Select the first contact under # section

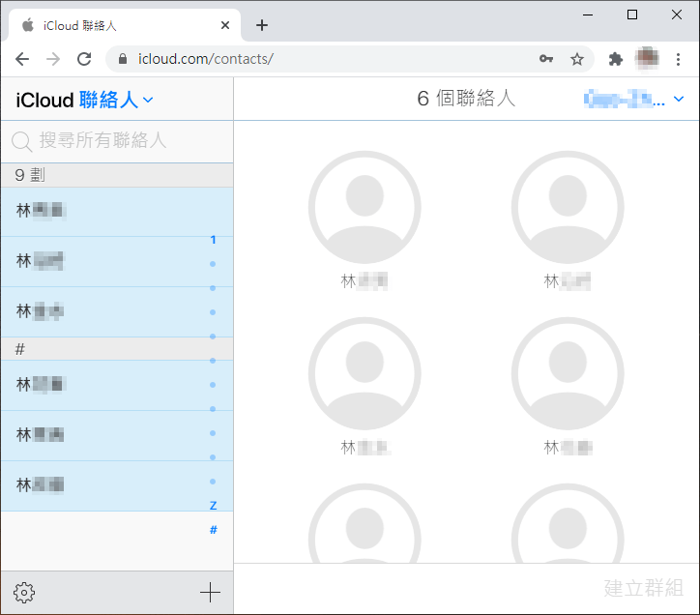click(117, 385)
